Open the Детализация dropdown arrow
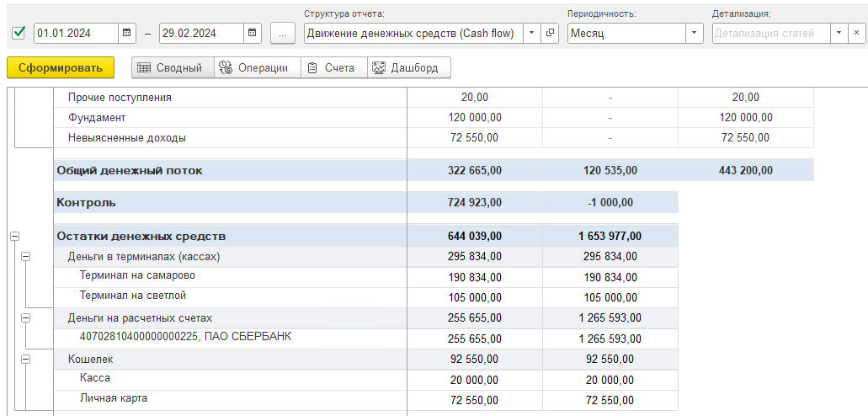Image resolution: width=868 pixels, height=416 pixels. pyautogui.click(x=839, y=33)
